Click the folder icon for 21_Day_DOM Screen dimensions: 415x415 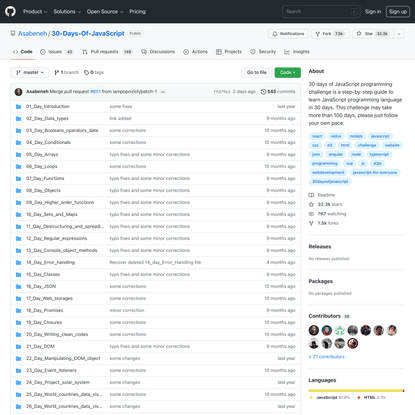click(19, 346)
